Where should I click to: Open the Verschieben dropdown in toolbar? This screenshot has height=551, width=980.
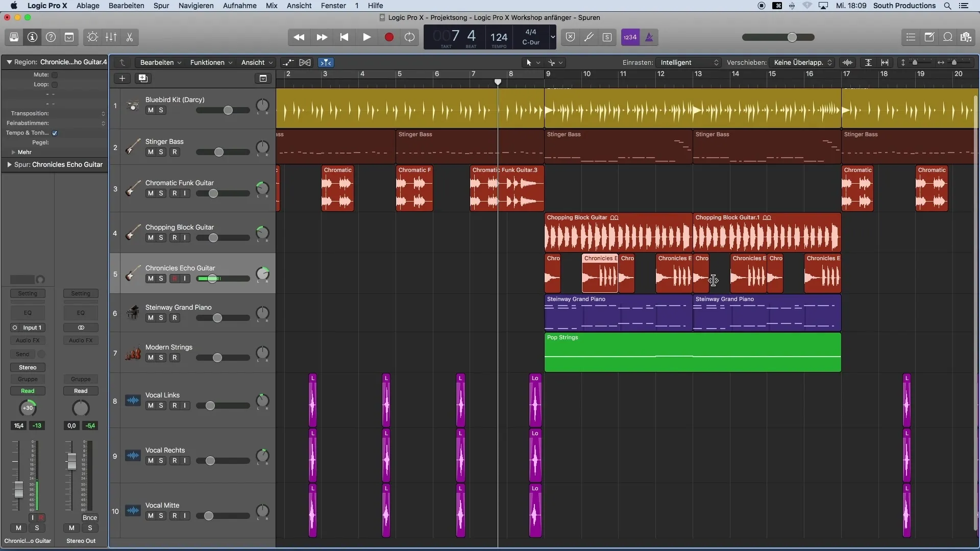click(x=802, y=62)
